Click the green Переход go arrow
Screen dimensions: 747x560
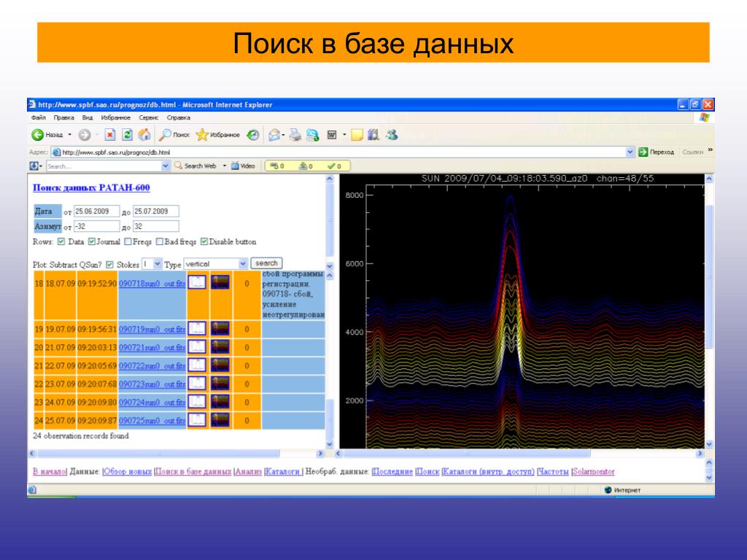tap(643, 152)
